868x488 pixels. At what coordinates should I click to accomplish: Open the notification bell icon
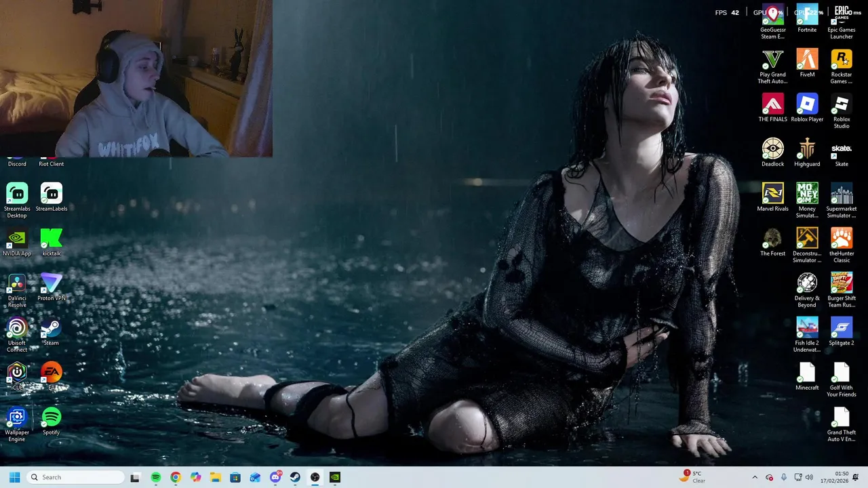[856, 477]
